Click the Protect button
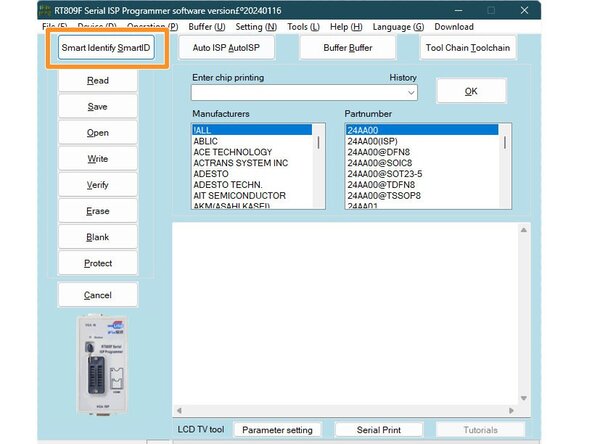592x444 pixels. tap(98, 263)
